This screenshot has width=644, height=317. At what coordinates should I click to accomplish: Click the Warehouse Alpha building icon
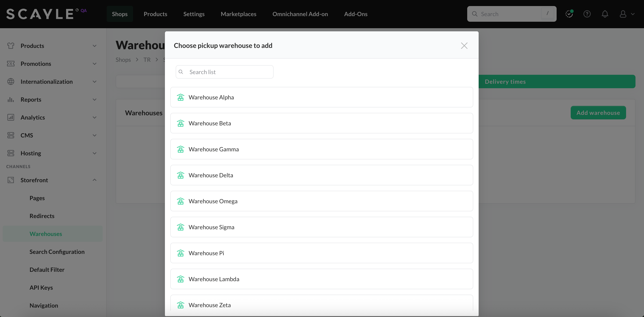pyautogui.click(x=181, y=97)
